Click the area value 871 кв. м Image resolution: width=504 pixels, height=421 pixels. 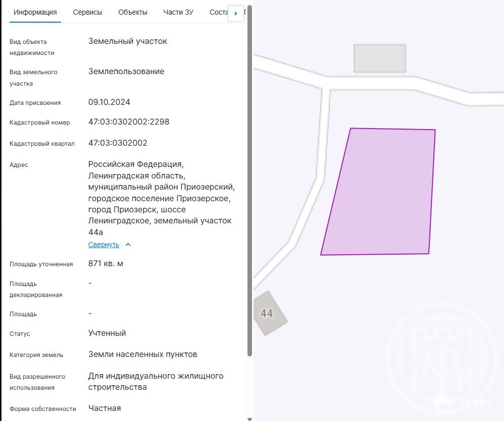tap(106, 264)
